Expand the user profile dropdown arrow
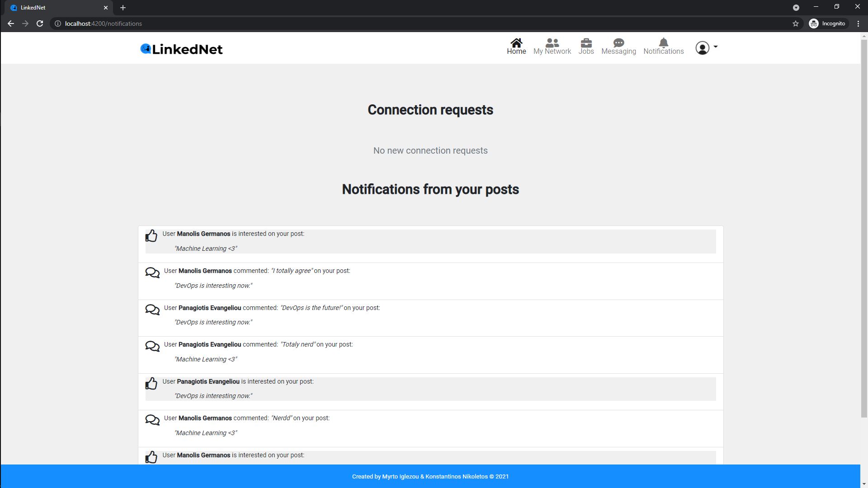 715,47
